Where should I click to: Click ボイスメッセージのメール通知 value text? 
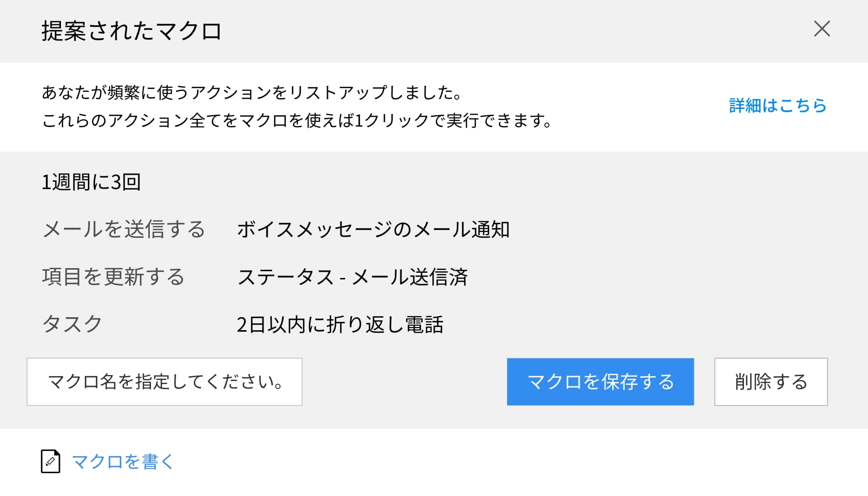click(373, 229)
